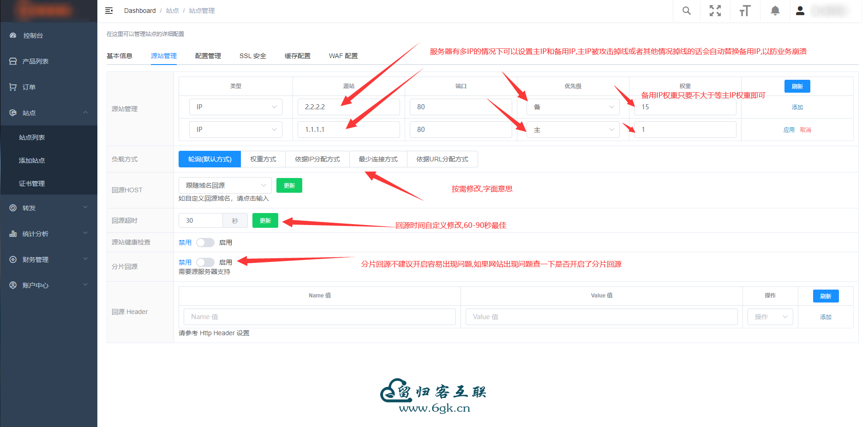Open priority dropdown showing 主
This screenshot has height=427, width=868.
(x=573, y=130)
